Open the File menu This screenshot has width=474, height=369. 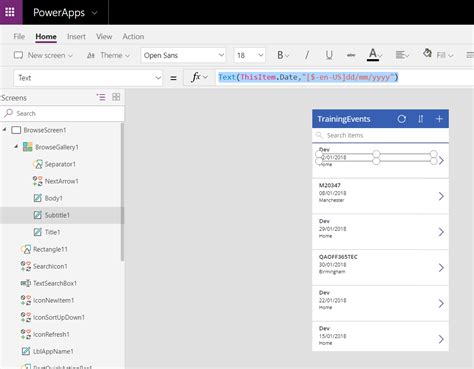point(19,36)
